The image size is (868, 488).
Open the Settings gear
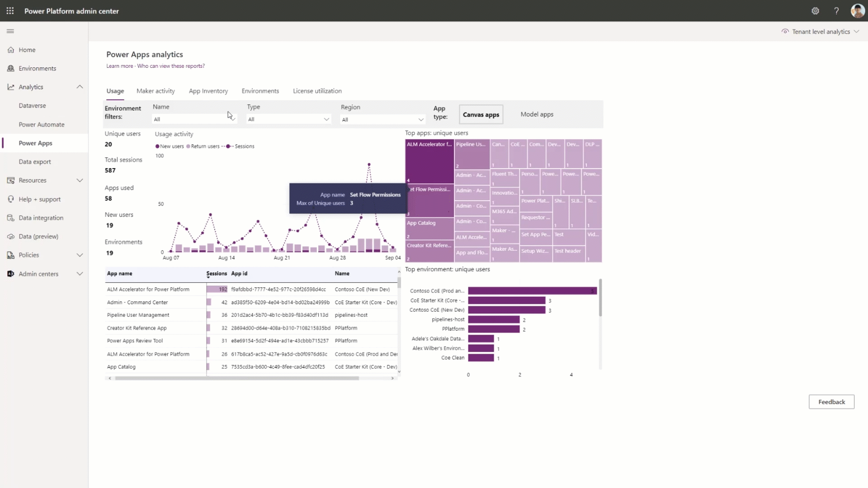click(x=815, y=11)
